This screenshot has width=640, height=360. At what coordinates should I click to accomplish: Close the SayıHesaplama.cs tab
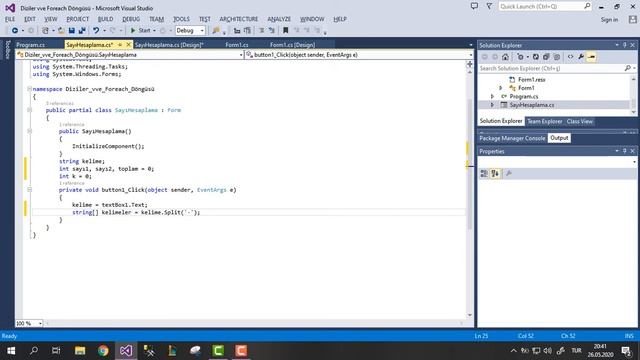[x=128, y=44]
